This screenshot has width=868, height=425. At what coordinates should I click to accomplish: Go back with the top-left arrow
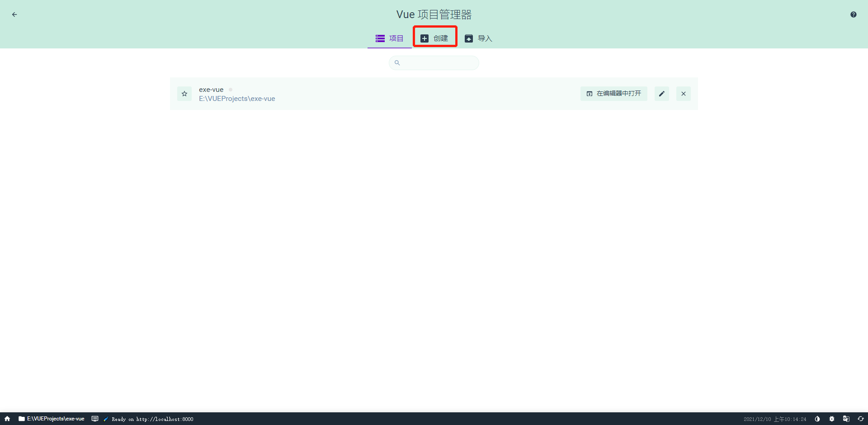pos(14,14)
